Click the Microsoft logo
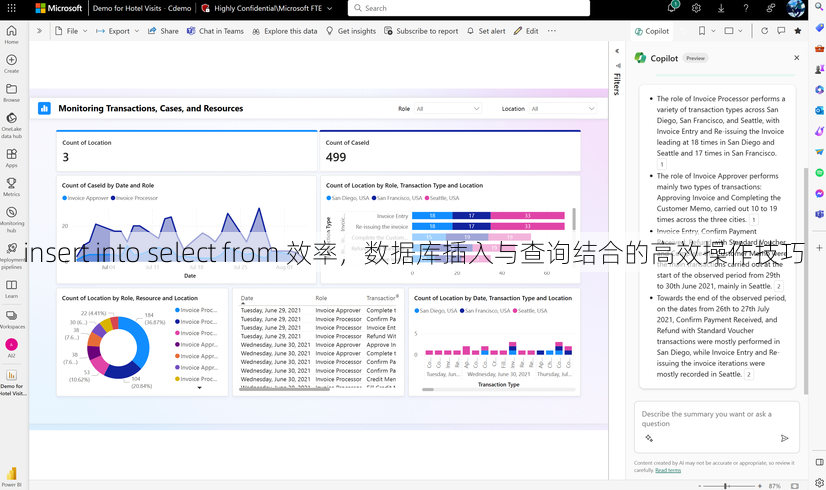The height and width of the screenshot is (490, 826). (58, 8)
